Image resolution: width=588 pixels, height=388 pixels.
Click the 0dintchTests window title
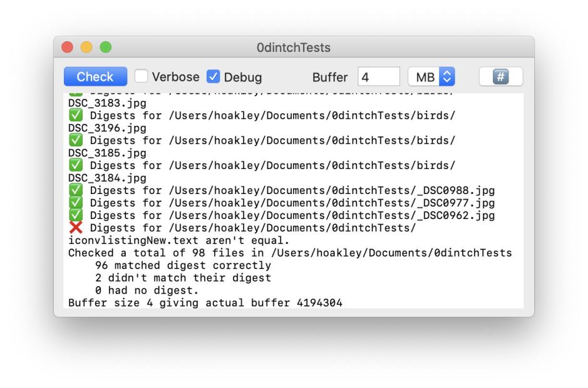294,48
